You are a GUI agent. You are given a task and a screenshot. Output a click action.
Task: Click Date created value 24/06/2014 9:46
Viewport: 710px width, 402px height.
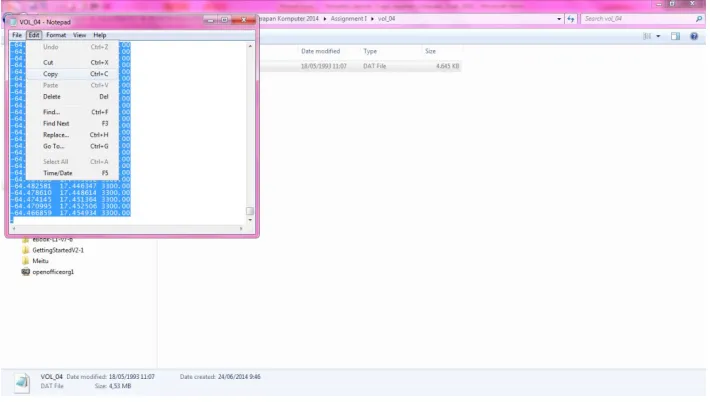coord(239,377)
